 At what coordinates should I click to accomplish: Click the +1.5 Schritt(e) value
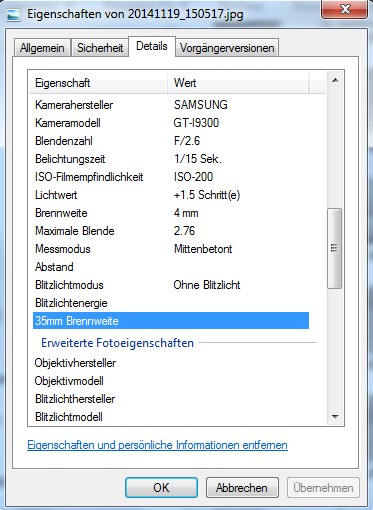tap(207, 195)
